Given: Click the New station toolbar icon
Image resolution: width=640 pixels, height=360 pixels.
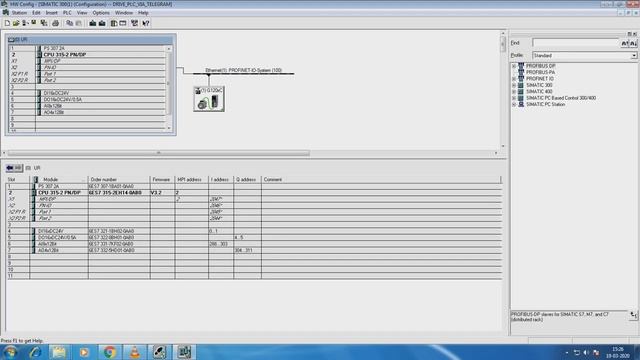Looking at the screenshot, I should tap(7, 23).
